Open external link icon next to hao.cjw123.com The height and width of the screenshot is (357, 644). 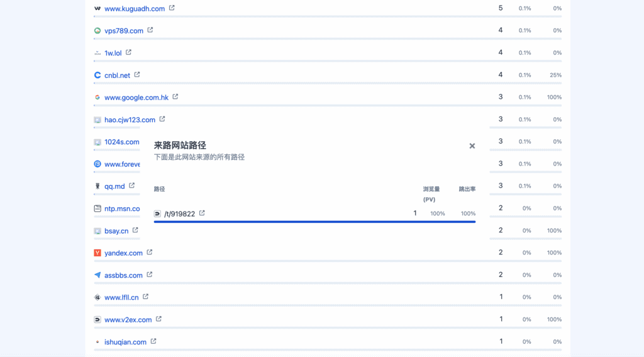[x=162, y=119]
